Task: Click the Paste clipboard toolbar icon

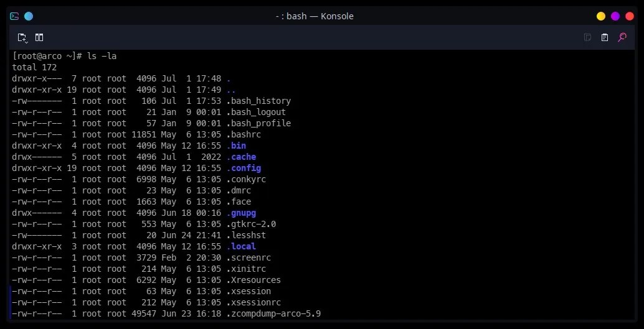Action: (605, 37)
